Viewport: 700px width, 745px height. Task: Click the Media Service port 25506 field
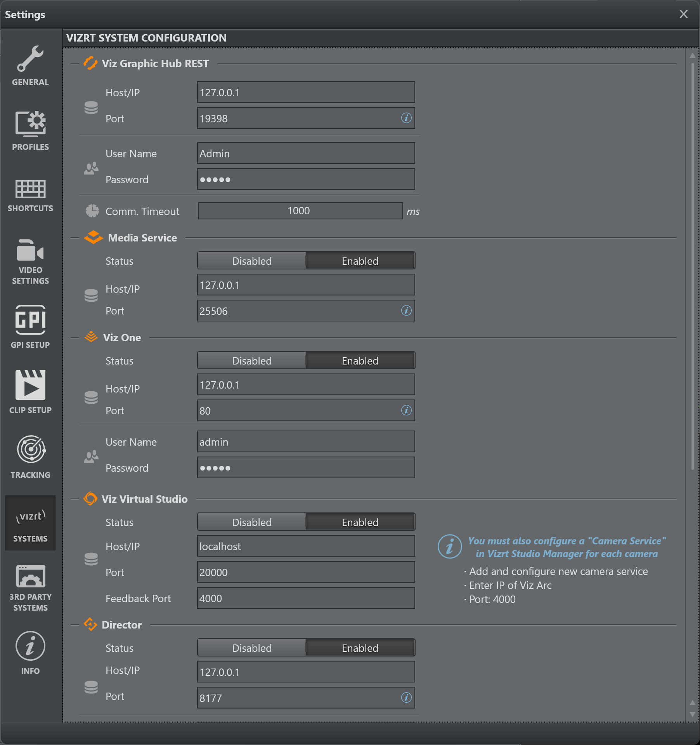tap(306, 311)
